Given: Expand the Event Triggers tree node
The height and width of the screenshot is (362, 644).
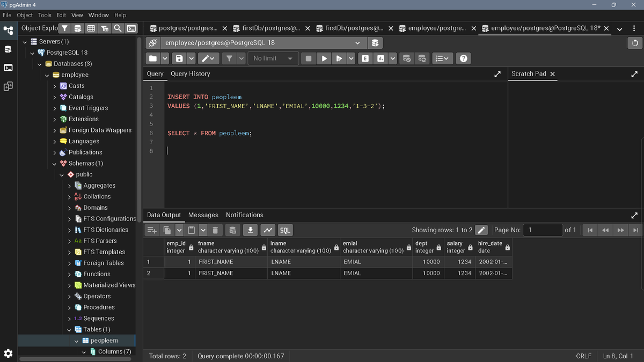Looking at the screenshot, I should [x=55, y=108].
